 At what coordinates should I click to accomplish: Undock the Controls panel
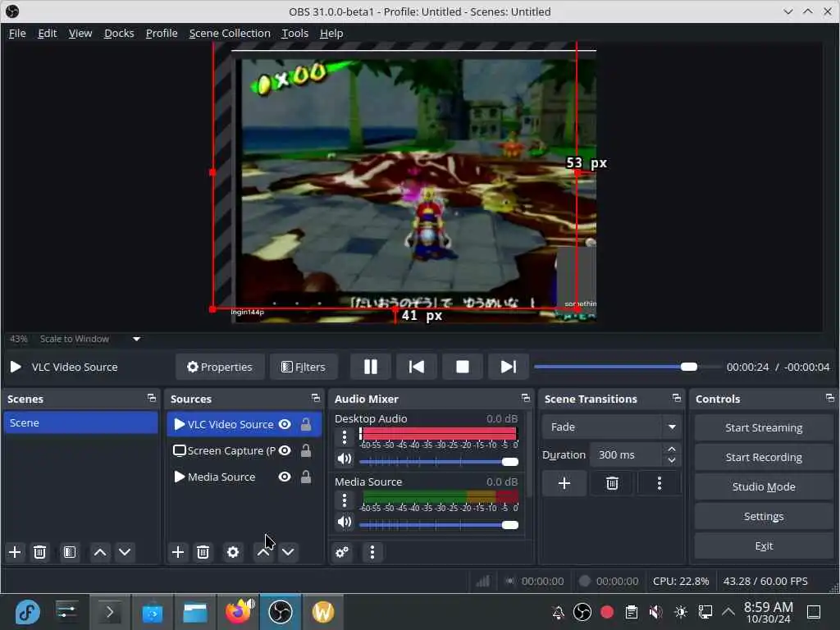830,398
